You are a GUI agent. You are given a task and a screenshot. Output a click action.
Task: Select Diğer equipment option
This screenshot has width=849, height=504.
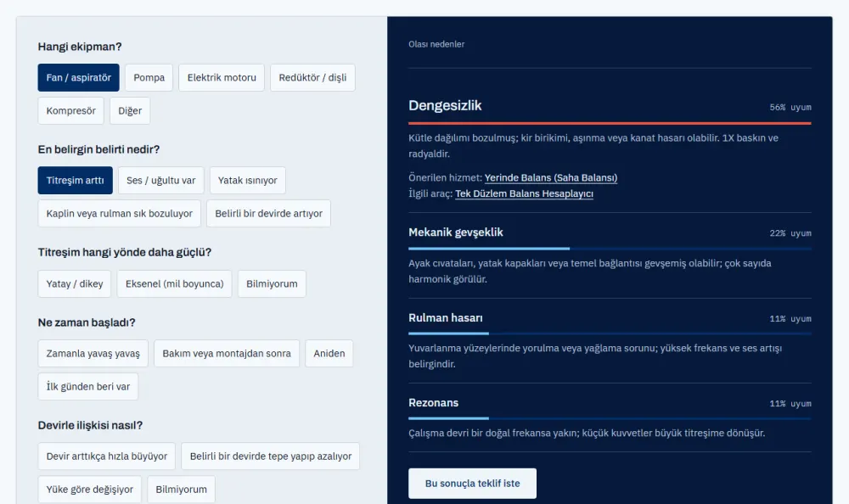point(130,110)
